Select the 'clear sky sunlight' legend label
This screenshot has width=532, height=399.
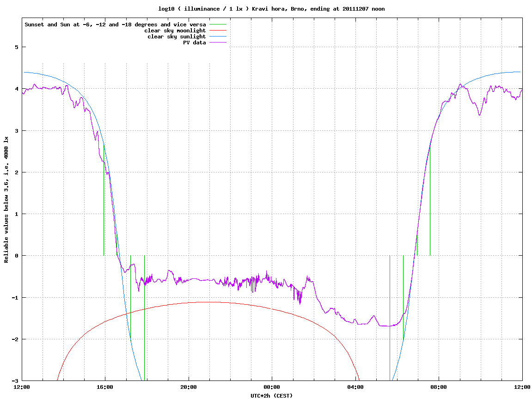coord(177,37)
